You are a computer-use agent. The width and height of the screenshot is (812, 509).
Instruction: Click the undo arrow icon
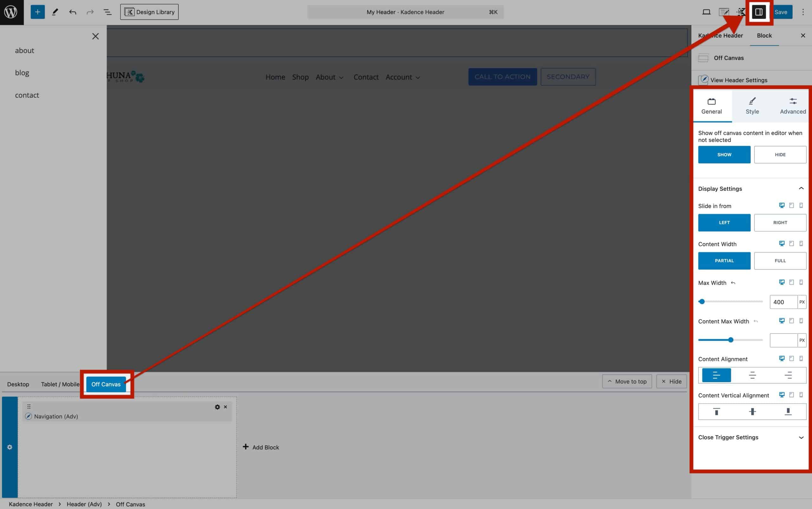point(73,12)
